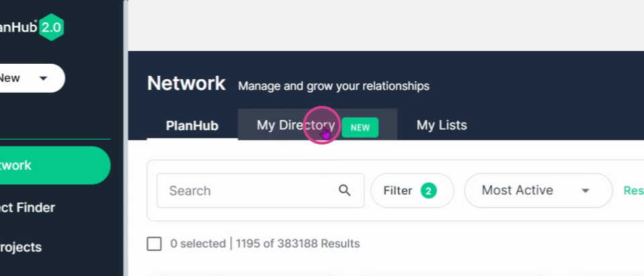Click the green Reset link
The height and width of the screenshot is (276, 644).
[633, 191]
